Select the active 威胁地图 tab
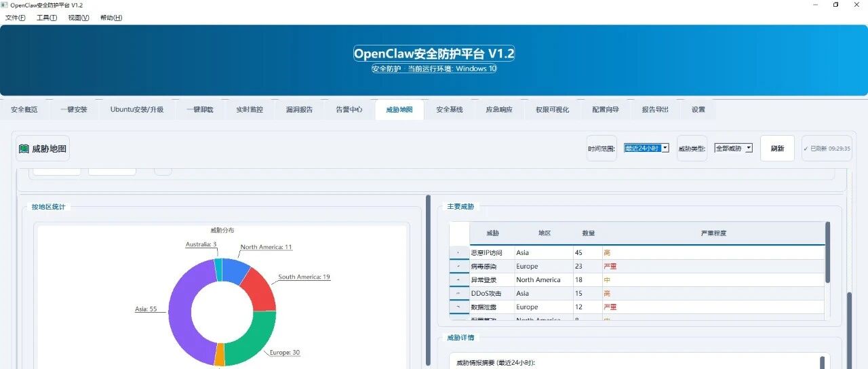 click(x=399, y=109)
